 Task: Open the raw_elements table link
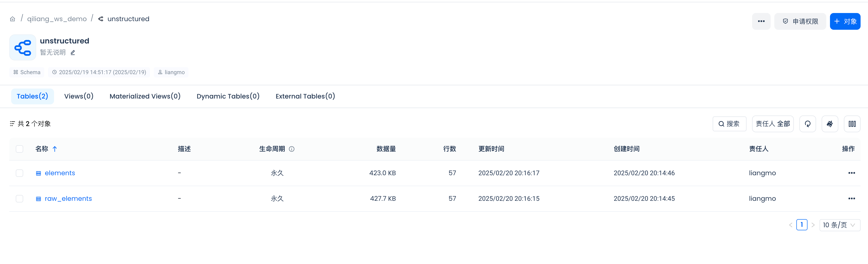(x=68, y=198)
